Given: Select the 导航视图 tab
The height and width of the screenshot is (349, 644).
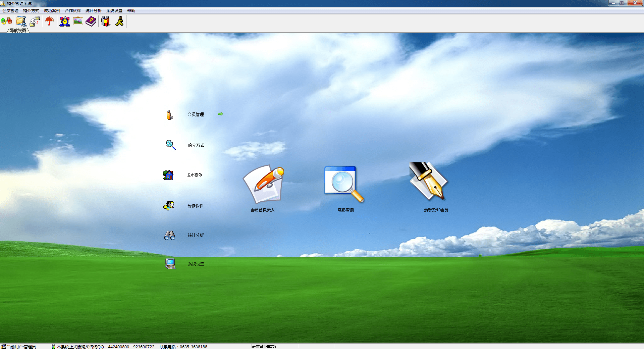Looking at the screenshot, I should click(x=18, y=31).
